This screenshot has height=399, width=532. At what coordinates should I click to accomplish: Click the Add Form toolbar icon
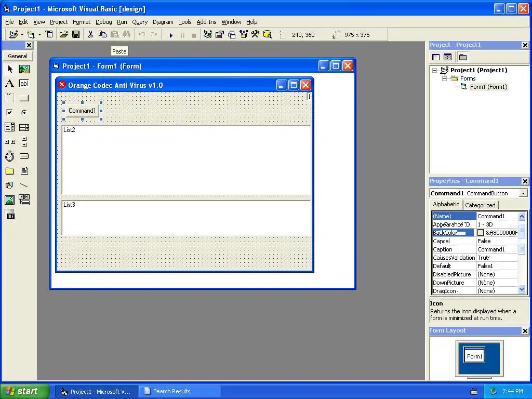(31, 35)
